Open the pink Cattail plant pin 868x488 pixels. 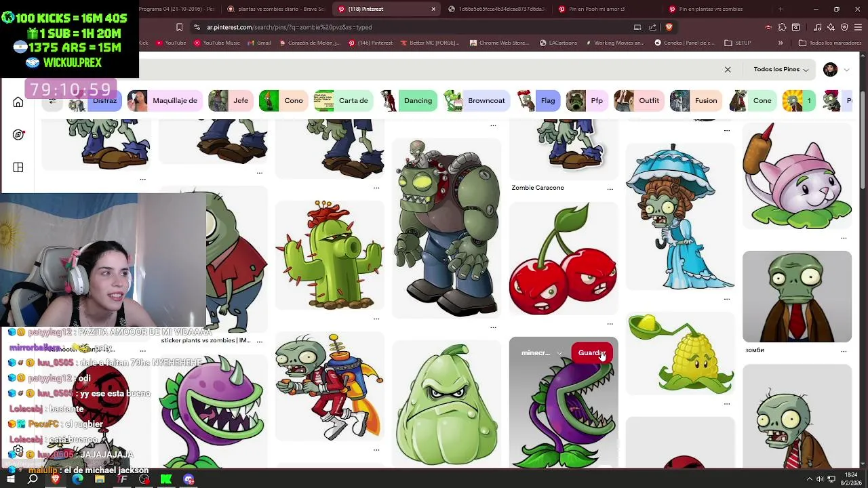797,176
